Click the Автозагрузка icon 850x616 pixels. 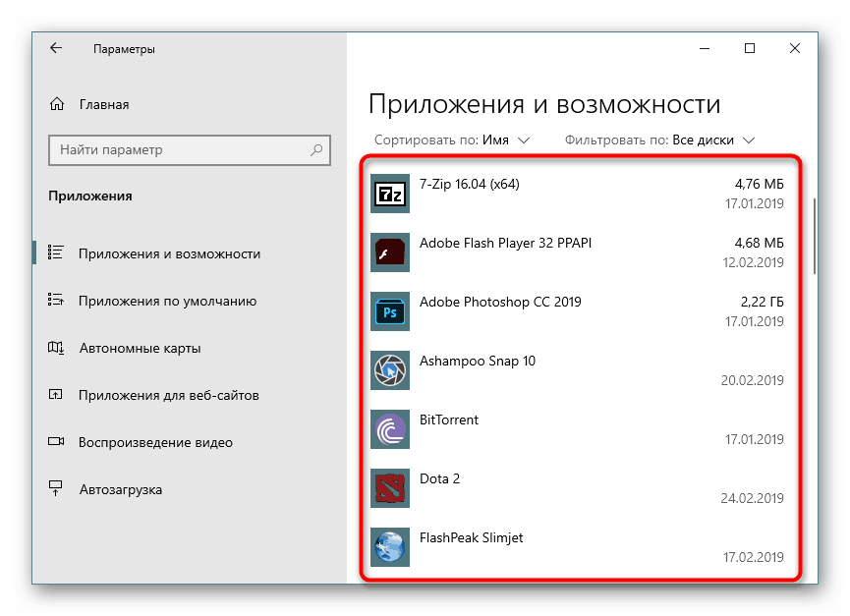tap(56, 488)
